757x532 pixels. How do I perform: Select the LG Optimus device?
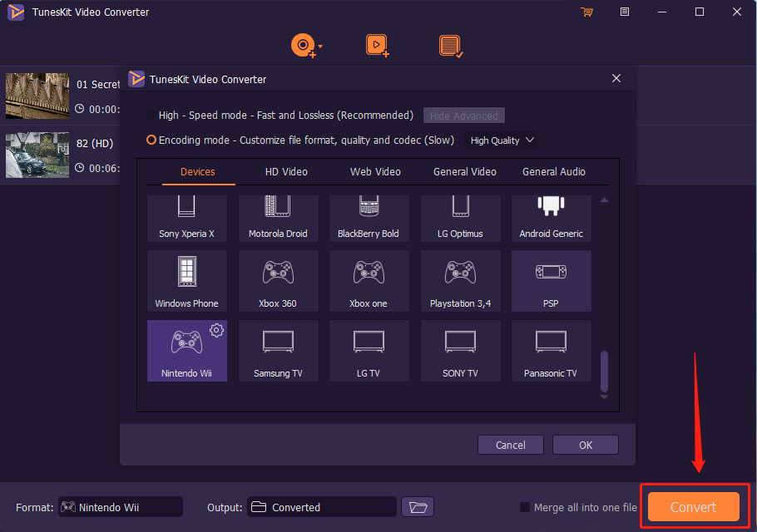click(460, 219)
